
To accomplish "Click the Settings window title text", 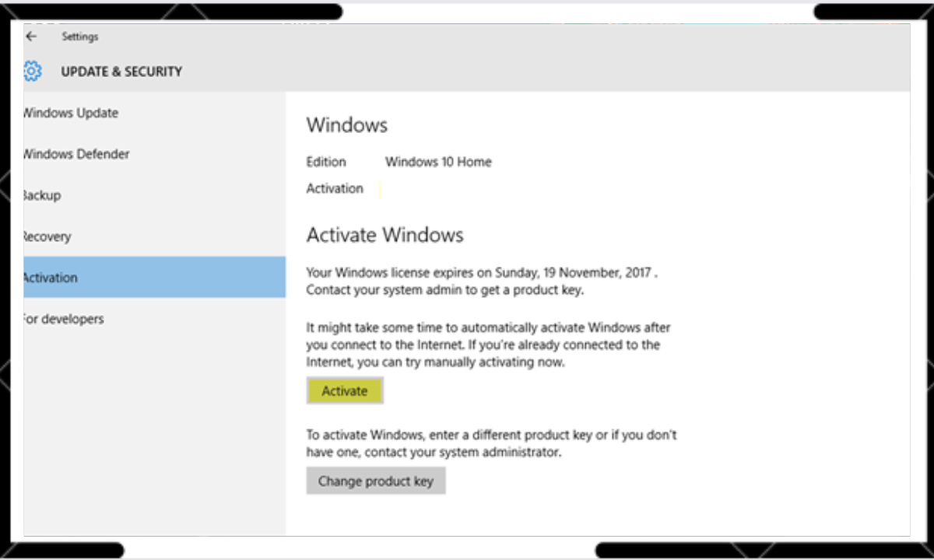I will click(80, 37).
